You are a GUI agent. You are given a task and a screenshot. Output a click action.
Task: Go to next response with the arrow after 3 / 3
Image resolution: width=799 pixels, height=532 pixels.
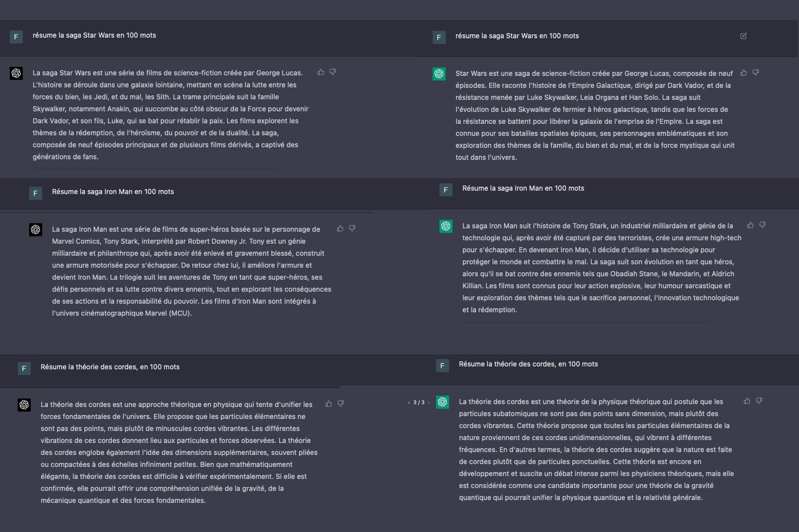click(x=429, y=402)
